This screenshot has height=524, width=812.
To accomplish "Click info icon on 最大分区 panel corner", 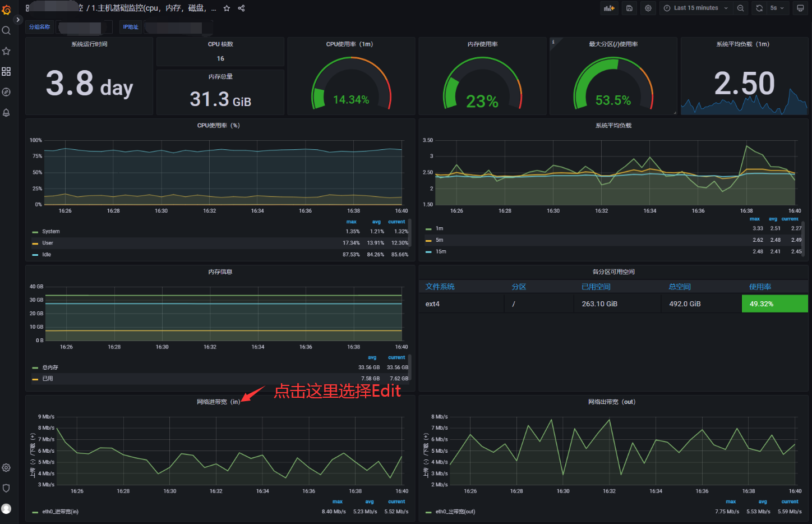I will pyautogui.click(x=553, y=42).
